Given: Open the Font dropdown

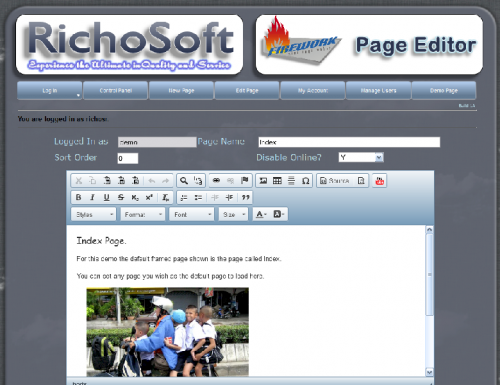Looking at the screenshot, I should (x=192, y=214).
